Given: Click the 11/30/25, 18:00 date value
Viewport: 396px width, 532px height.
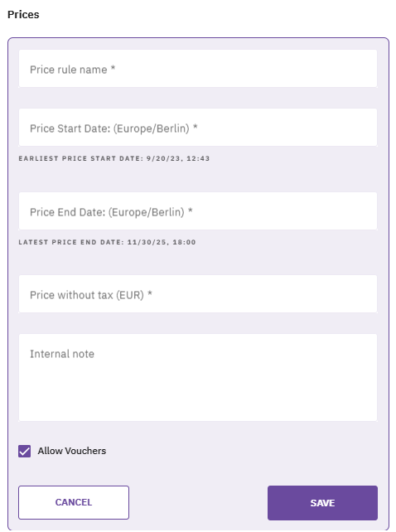Looking at the screenshot, I should pyautogui.click(x=162, y=242).
